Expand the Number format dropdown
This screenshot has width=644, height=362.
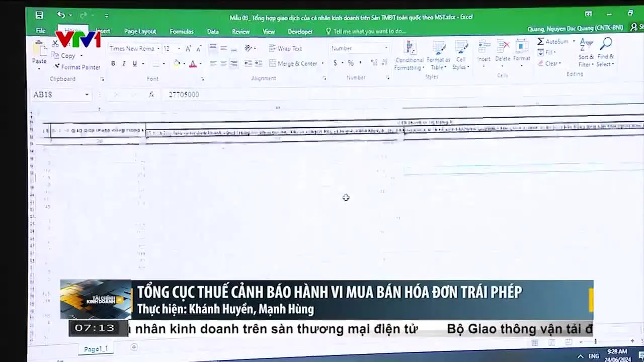(386, 48)
